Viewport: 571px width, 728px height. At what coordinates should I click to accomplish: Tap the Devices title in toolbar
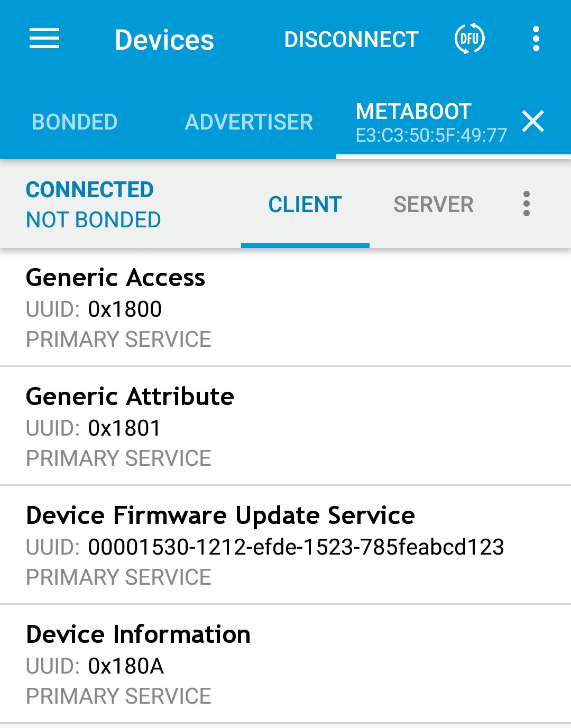coord(164,40)
